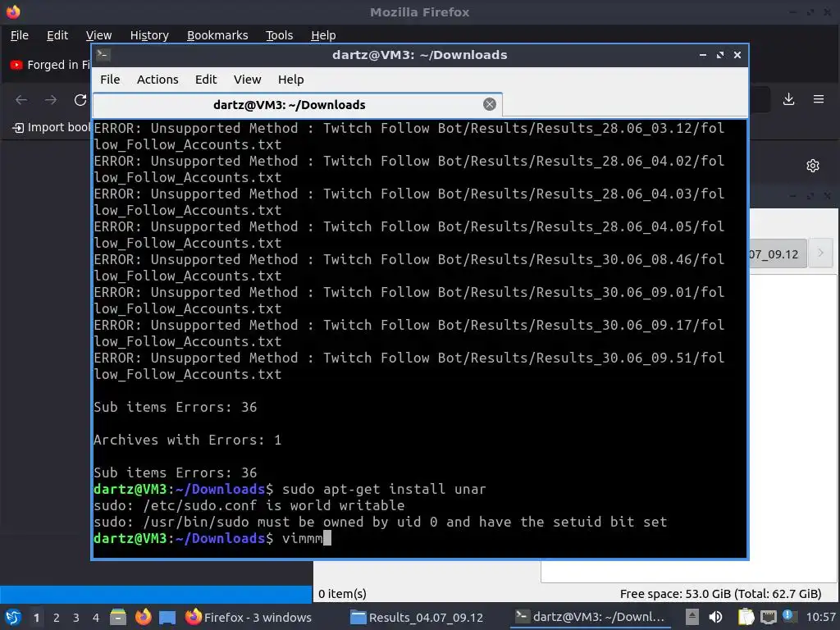Launch Firefox from taskbar quick launch
Screen dimensions: 840x630
[143, 617]
